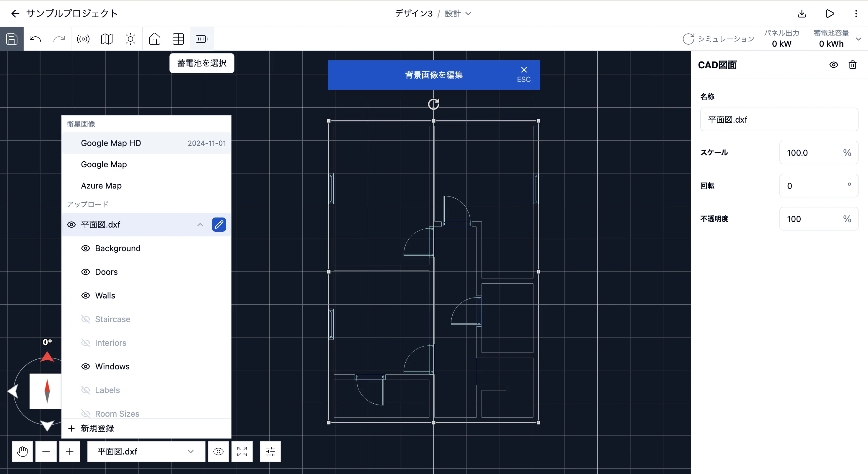The image size is (868, 474).
Task: Toggle visibility of 平面図.dxf in list
Action: point(71,225)
